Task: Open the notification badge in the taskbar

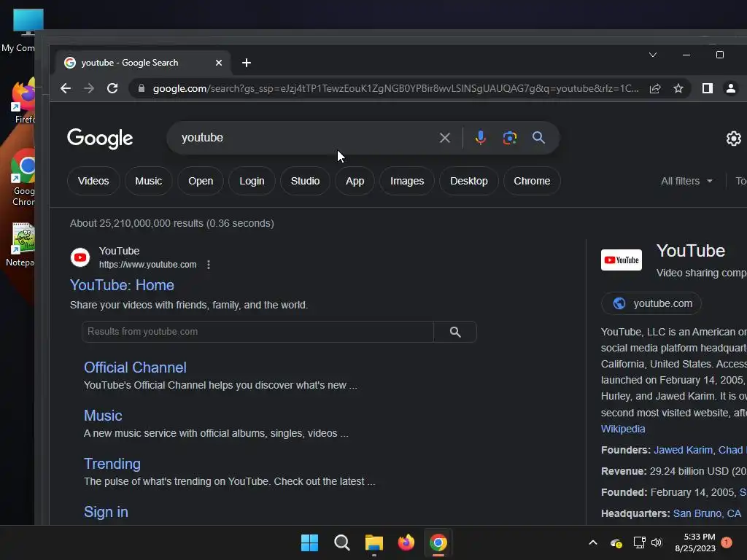Action: pos(727,542)
